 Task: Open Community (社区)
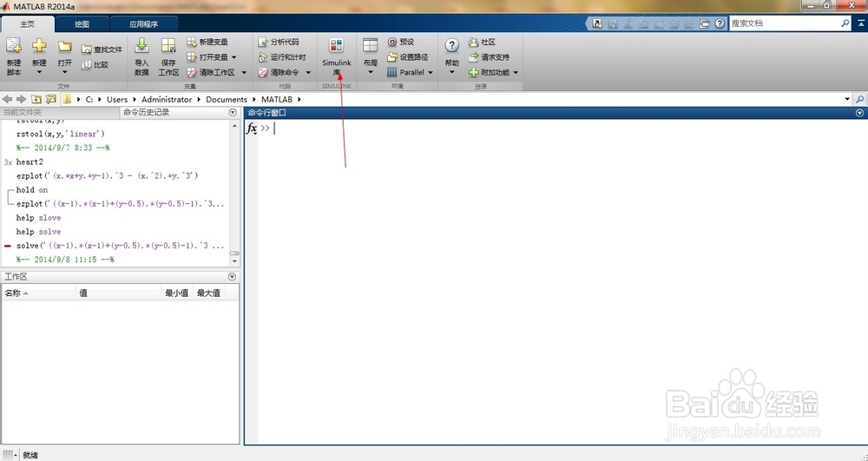point(482,42)
